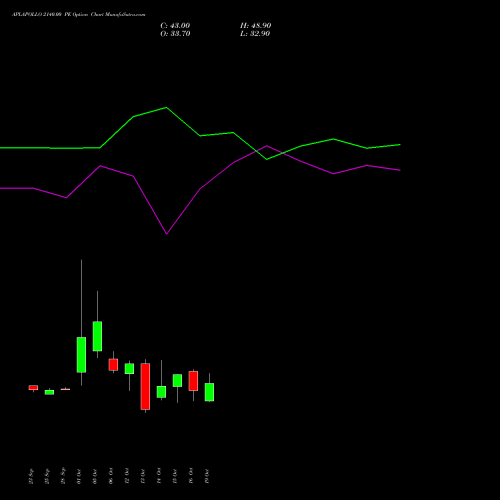Select the open value 'O: 33.70'
The width and height of the screenshot is (500, 500).
tap(175, 34)
